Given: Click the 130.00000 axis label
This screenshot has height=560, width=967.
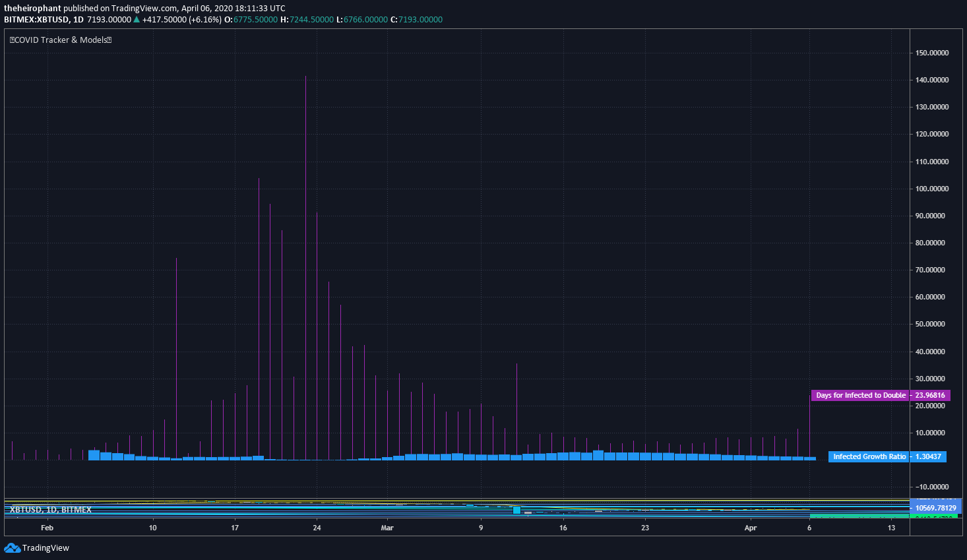Looking at the screenshot, I should point(932,107).
